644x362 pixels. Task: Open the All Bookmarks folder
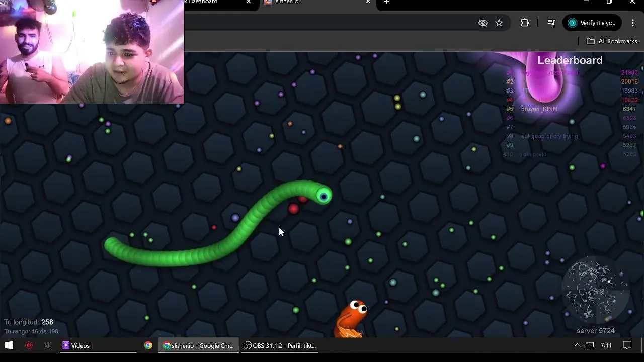click(612, 41)
